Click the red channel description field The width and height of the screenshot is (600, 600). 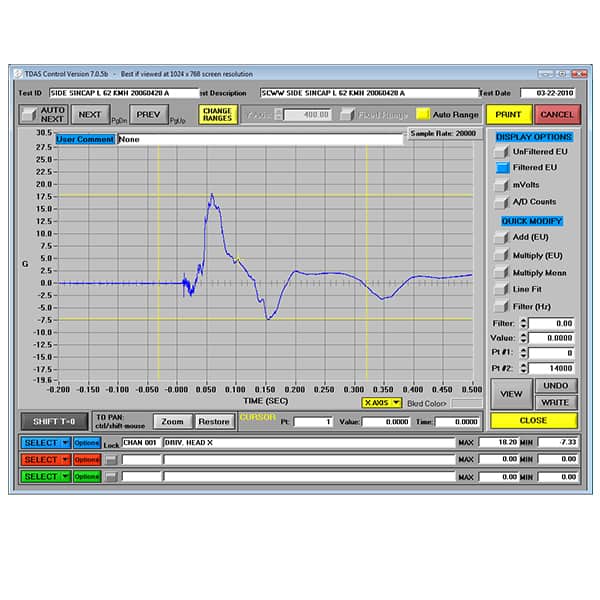pyautogui.click(x=308, y=460)
